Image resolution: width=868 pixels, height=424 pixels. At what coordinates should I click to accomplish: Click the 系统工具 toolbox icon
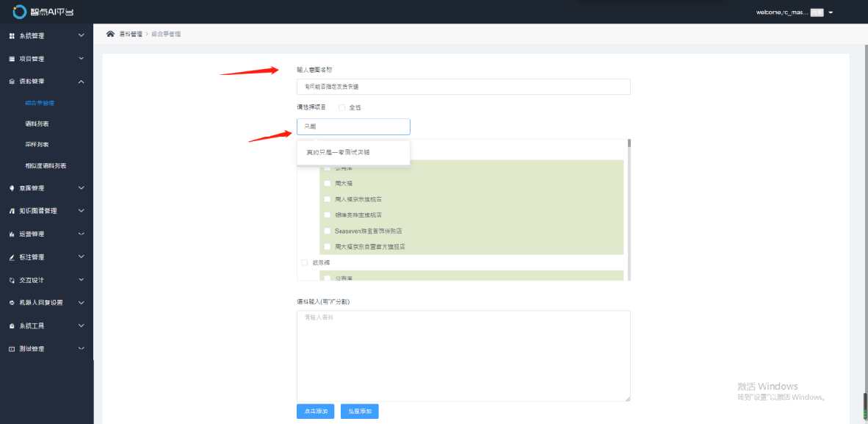pyautogui.click(x=12, y=326)
